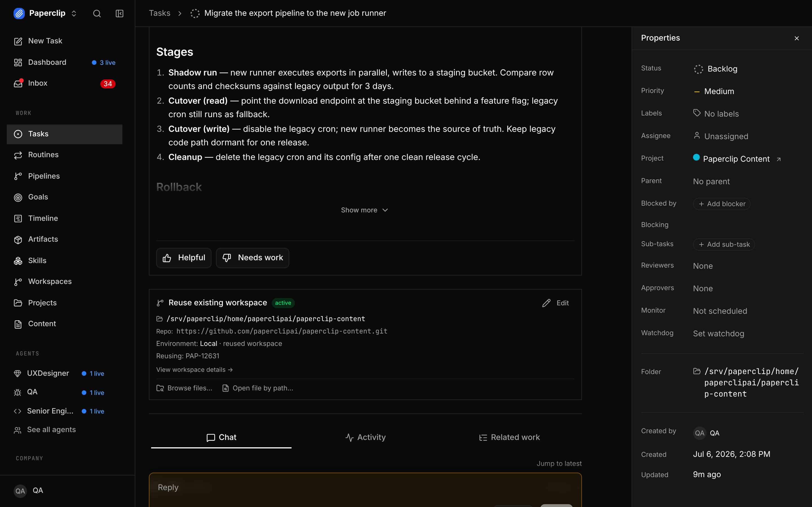Screen dimensions: 812x507
Task: Open the search icon in sidebar header
Action: click(97, 14)
